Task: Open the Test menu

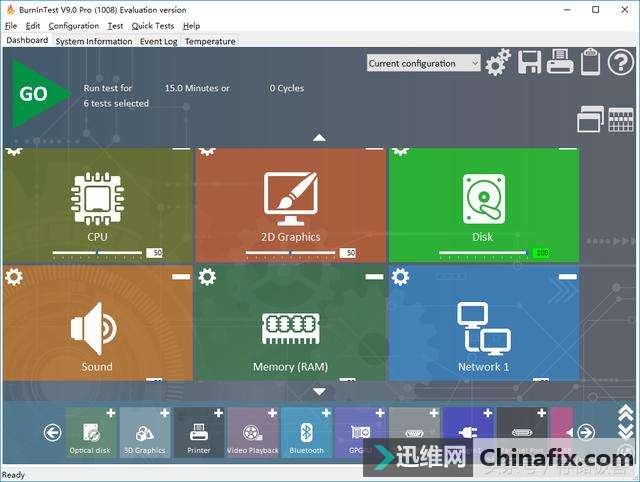Action: (115, 26)
